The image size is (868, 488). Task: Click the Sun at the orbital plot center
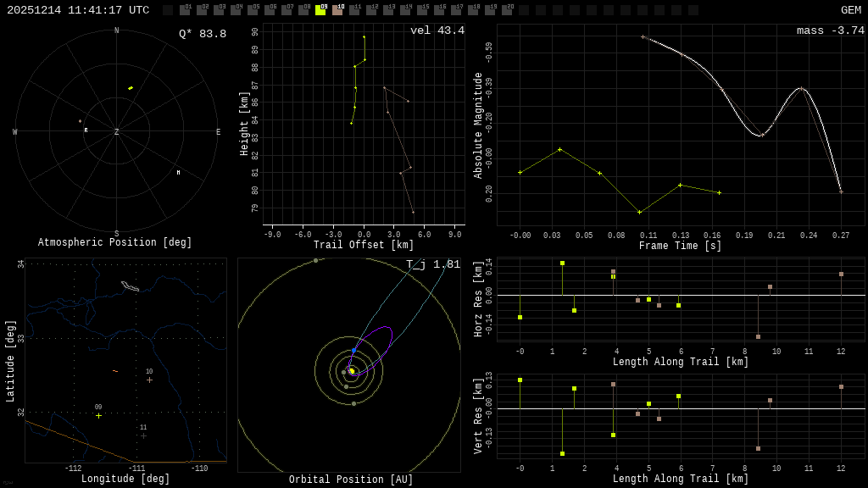(352, 371)
